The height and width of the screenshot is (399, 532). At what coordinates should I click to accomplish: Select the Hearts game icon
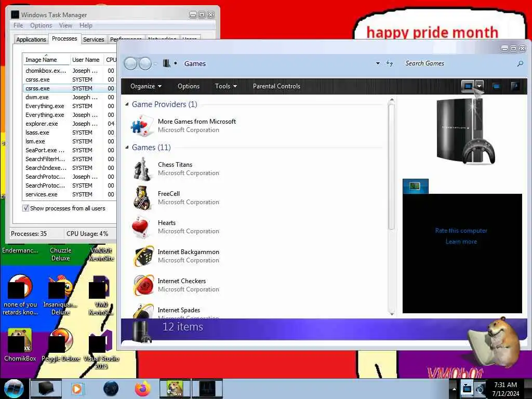coord(142,227)
